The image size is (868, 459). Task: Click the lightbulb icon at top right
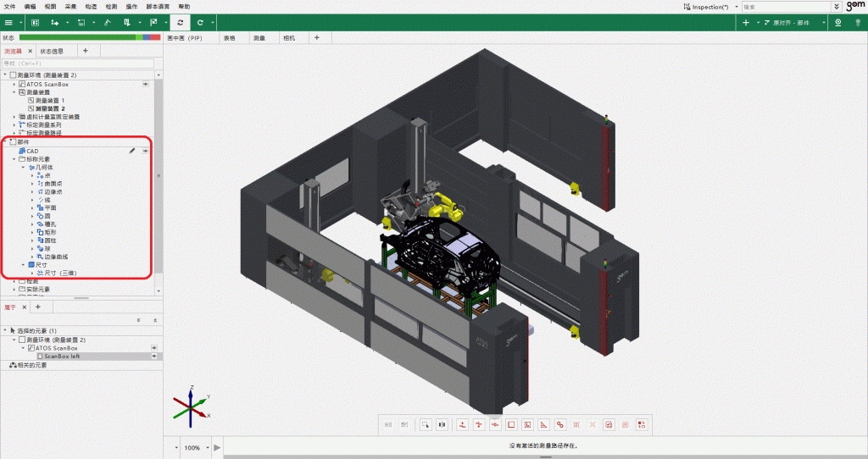pos(855,22)
